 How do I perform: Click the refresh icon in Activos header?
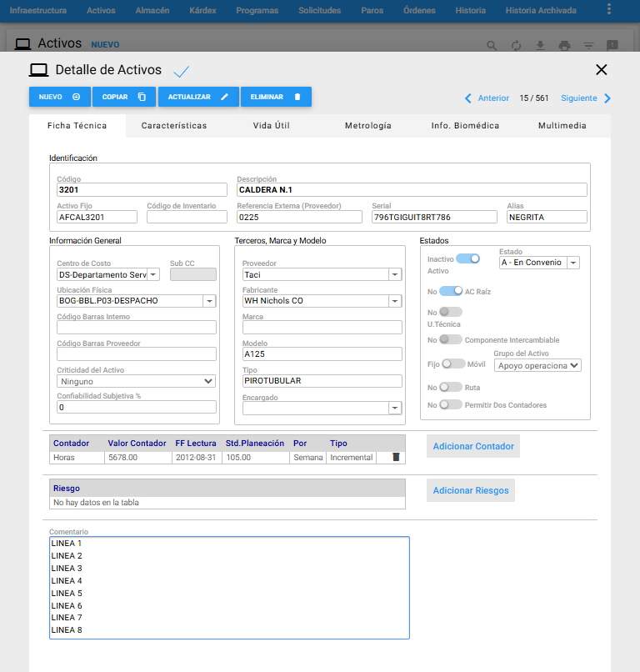(516, 45)
